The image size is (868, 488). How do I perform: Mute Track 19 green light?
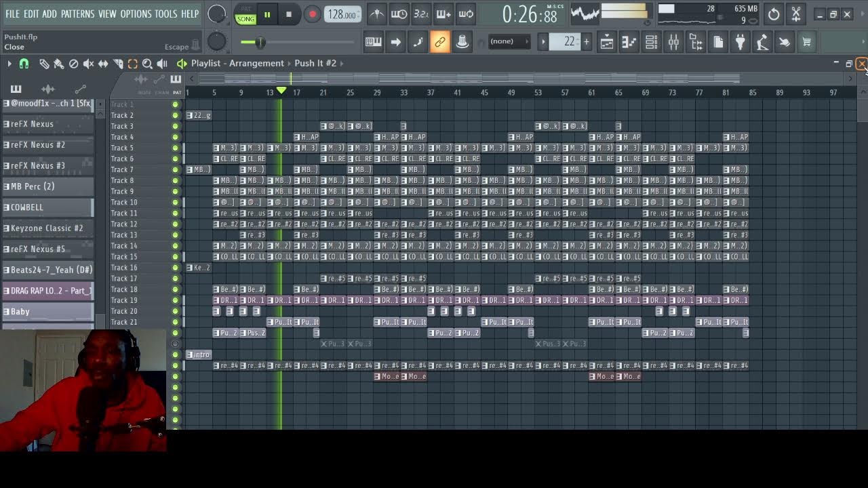tap(176, 300)
